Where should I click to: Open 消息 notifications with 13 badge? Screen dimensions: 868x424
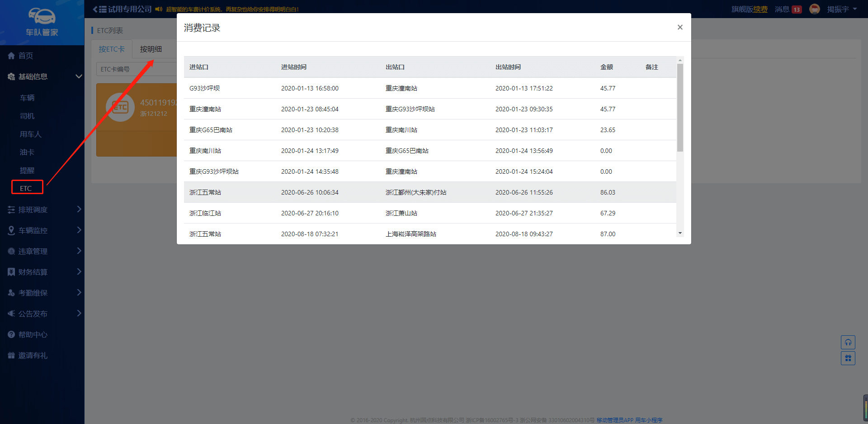tap(788, 9)
